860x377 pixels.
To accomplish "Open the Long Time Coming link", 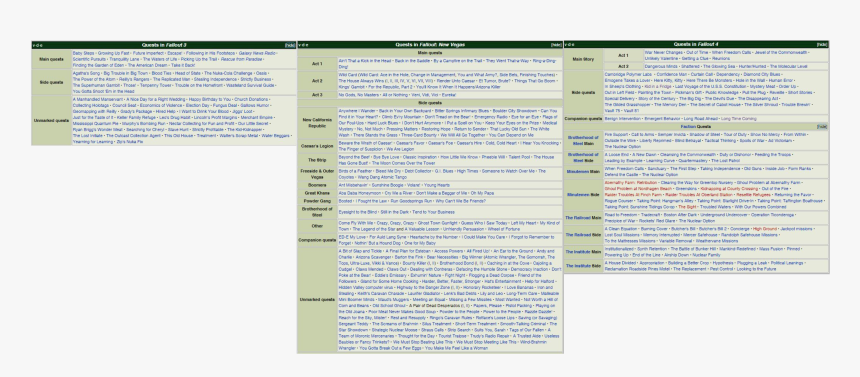I will pyautogui.click(x=739, y=119).
